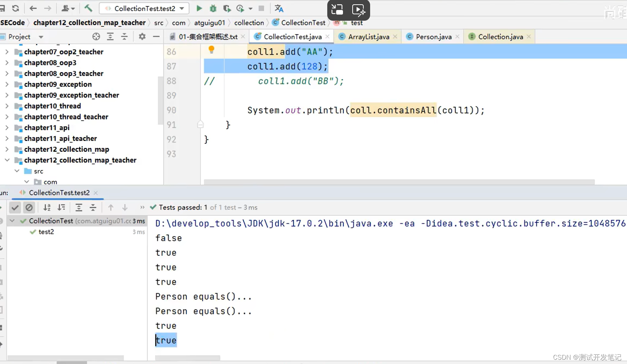The height and width of the screenshot is (364, 627).
Task: Switch to 01-集合框架概述.txt tab
Action: pos(208,37)
